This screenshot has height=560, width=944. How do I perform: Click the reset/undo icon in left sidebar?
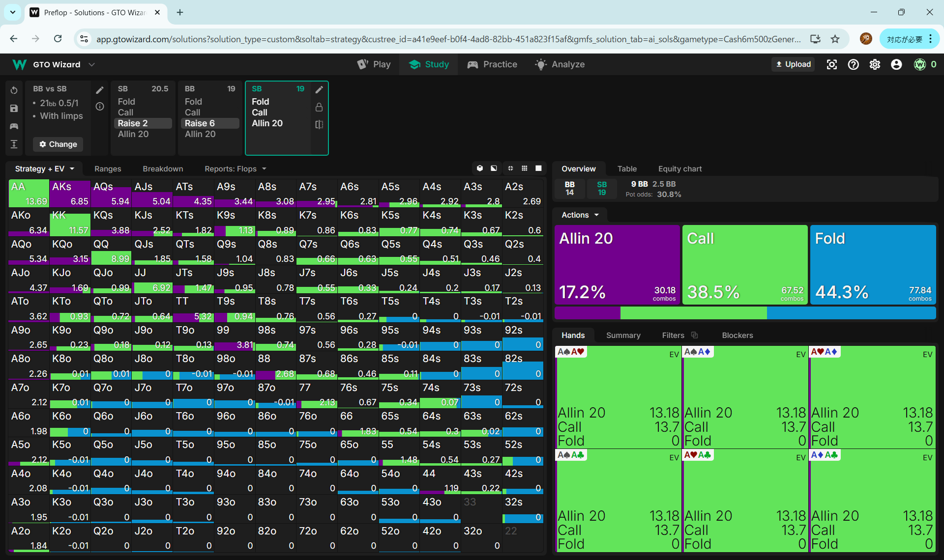click(x=14, y=90)
